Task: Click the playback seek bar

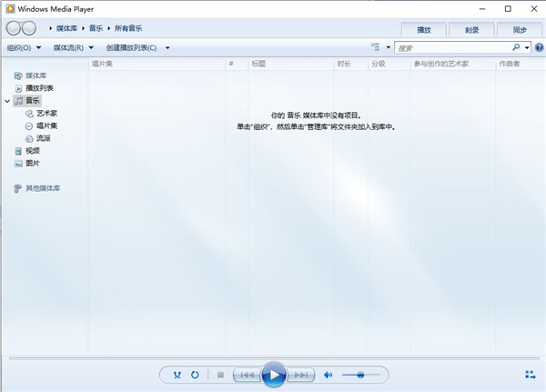Action: [274, 358]
